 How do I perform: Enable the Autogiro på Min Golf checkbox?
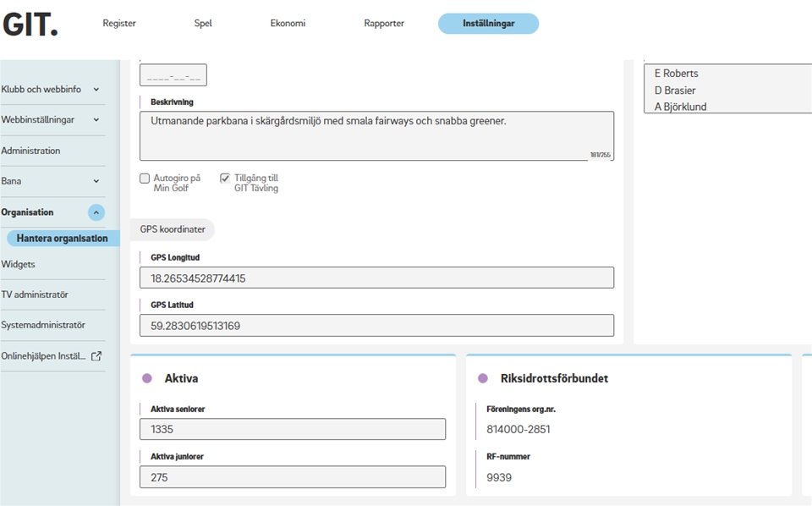tap(145, 179)
